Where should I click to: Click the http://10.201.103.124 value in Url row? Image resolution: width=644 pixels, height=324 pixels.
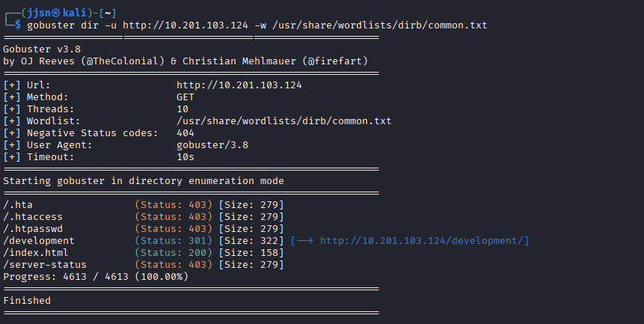[x=239, y=85]
